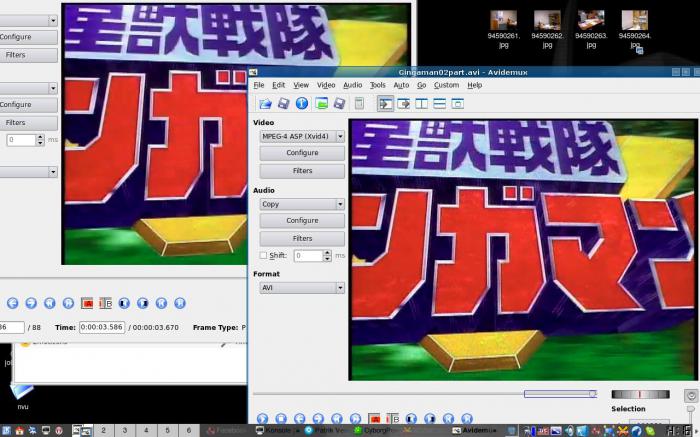Switch preview to Input mode icon
This screenshot has width=700, height=437.
tap(385, 104)
